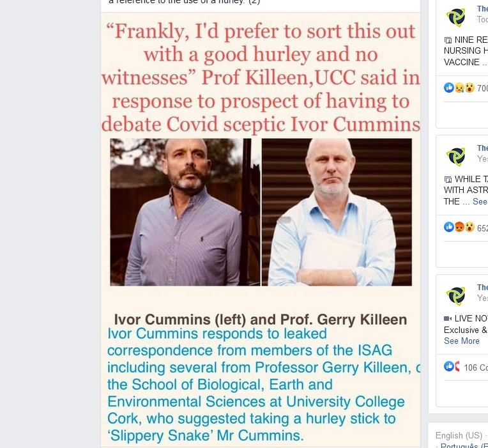
Task: Click the page logo on the LIVE NOW post
Action: pyautogui.click(x=456, y=295)
